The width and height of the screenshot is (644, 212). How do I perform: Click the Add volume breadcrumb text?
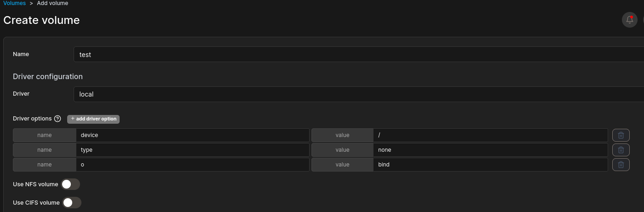point(52,3)
